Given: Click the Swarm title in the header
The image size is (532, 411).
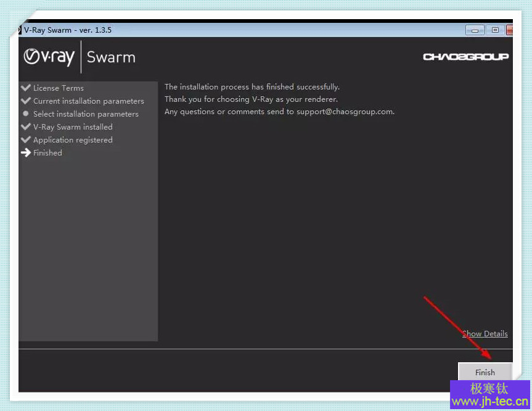Looking at the screenshot, I should 111,57.
